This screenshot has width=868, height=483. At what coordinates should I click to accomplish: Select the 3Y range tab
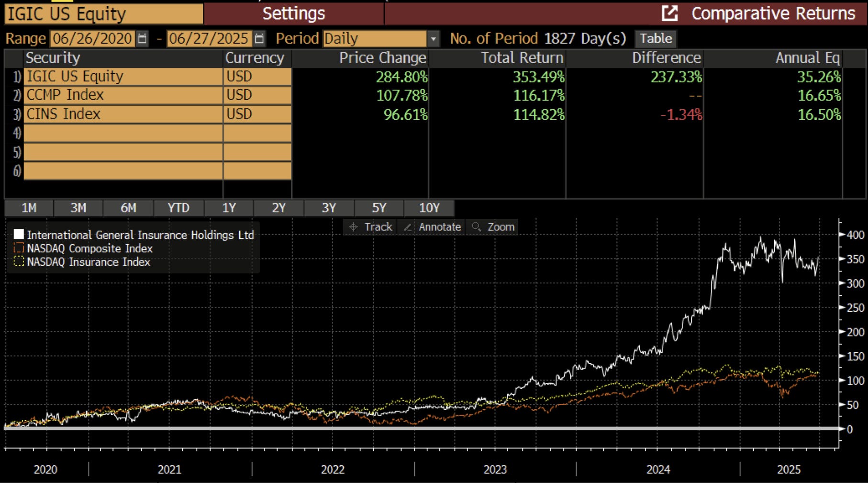(329, 208)
